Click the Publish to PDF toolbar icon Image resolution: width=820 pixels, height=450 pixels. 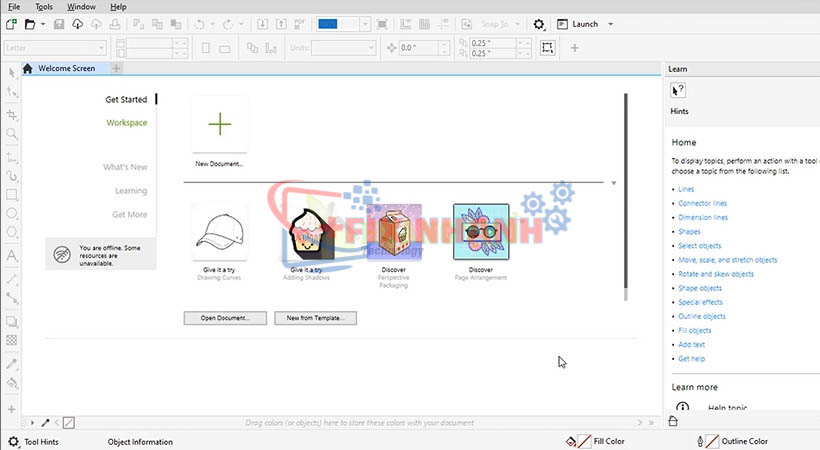[299, 24]
